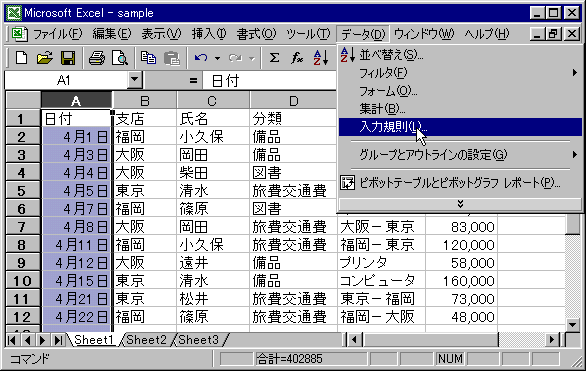Click the Open folder icon

[x=45, y=58]
